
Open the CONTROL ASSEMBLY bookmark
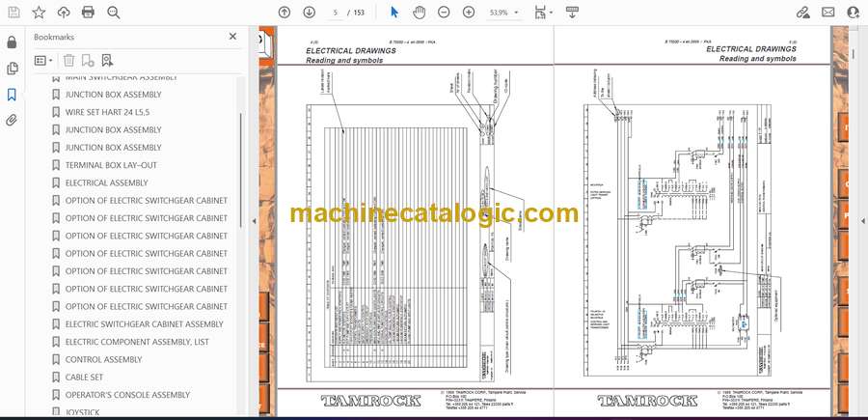coord(103,359)
